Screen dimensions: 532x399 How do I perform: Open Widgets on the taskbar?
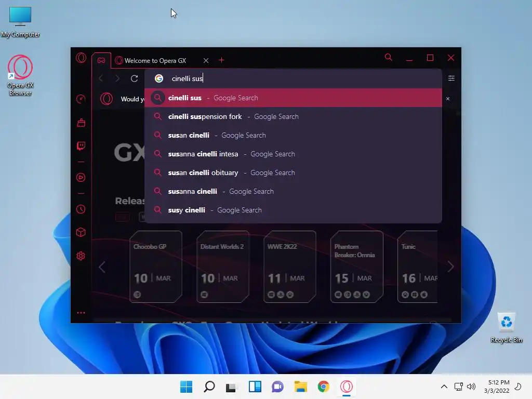coord(255,387)
